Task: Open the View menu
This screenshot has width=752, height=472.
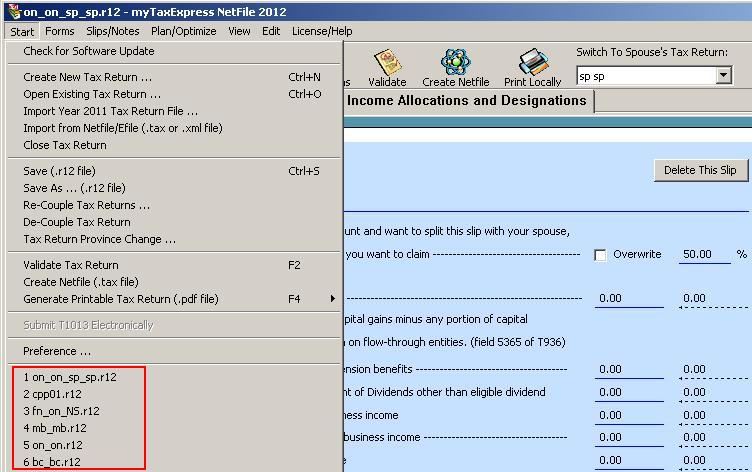Action: pyautogui.click(x=239, y=31)
